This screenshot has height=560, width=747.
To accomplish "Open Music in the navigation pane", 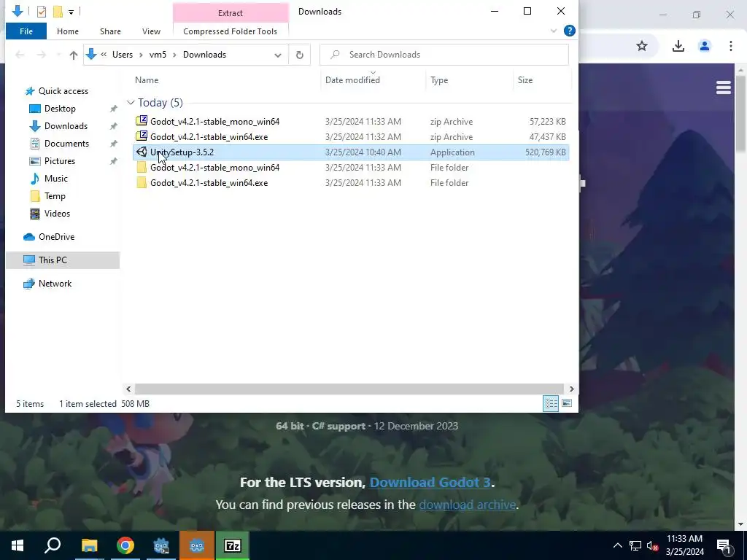I will [x=55, y=179].
